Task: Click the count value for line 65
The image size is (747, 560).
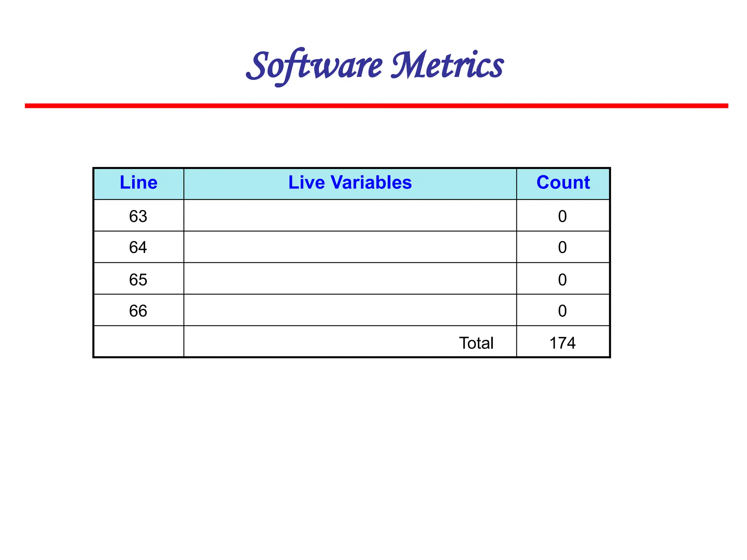Action: click(562, 280)
